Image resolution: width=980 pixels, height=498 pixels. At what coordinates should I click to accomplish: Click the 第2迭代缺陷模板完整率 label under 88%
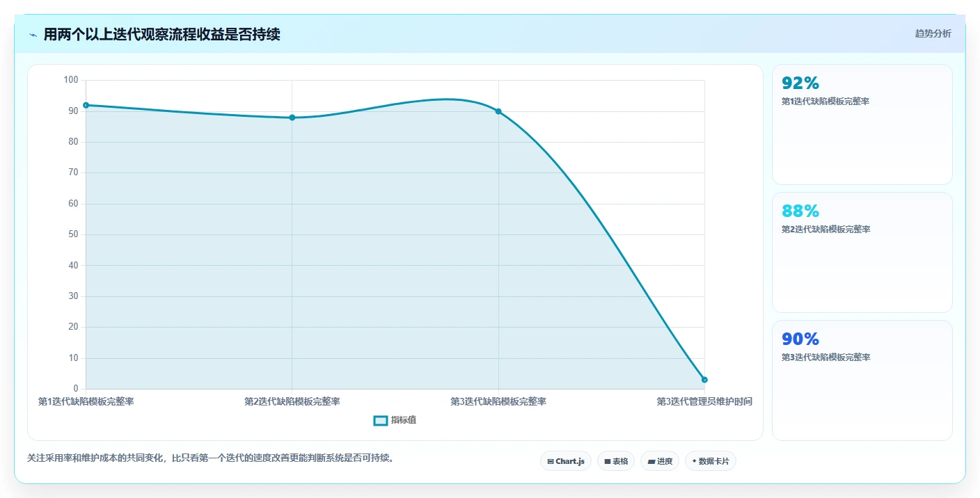point(825,230)
